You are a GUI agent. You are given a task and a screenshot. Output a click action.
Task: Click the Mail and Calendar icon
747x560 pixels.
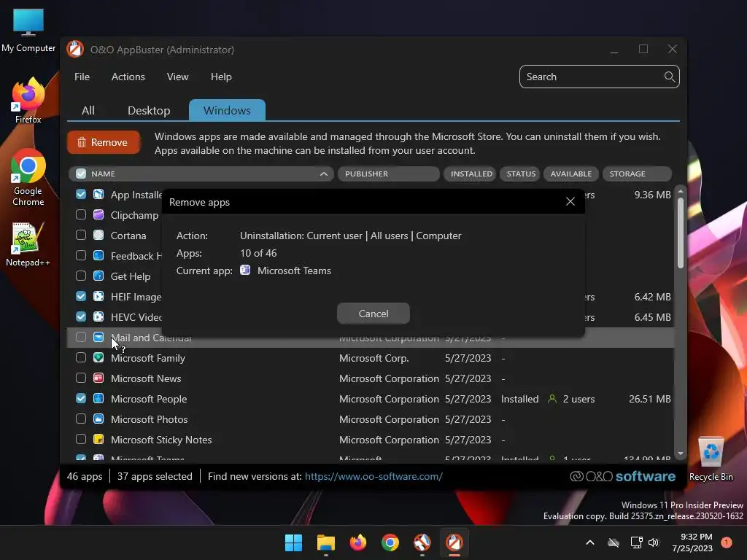[x=98, y=337]
